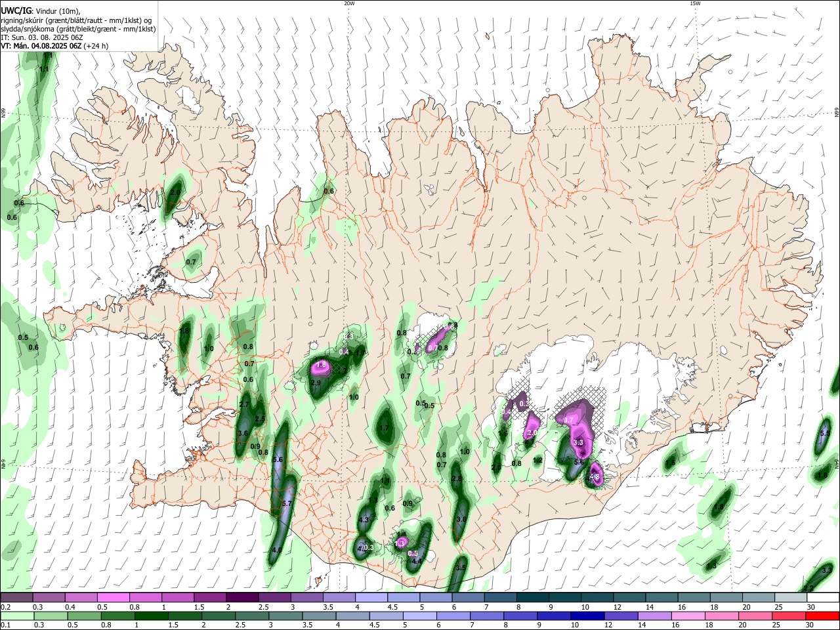Click the 20W longitude label
The image size is (840, 630).
click(349, 3)
